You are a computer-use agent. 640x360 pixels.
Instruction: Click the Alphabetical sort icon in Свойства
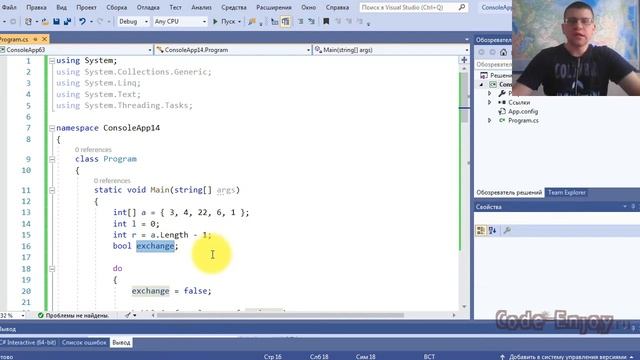[x=492, y=231]
